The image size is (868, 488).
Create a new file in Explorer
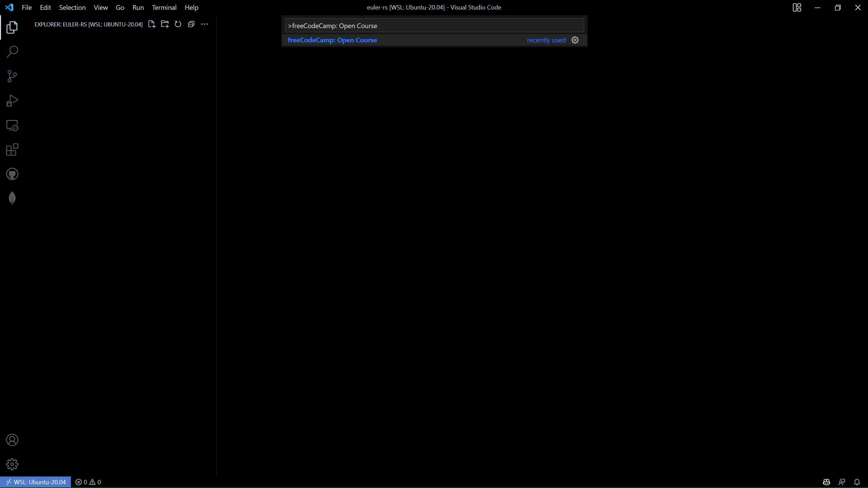(152, 24)
